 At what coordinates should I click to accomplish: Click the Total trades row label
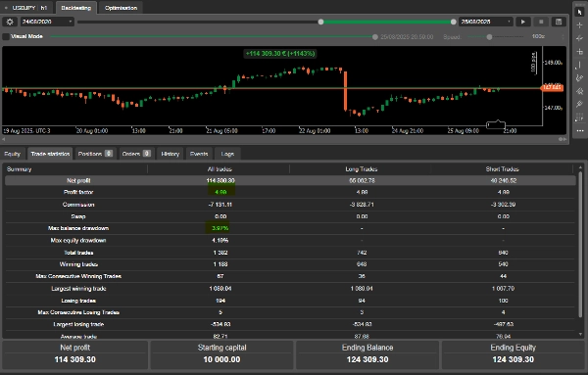(78, 253)
